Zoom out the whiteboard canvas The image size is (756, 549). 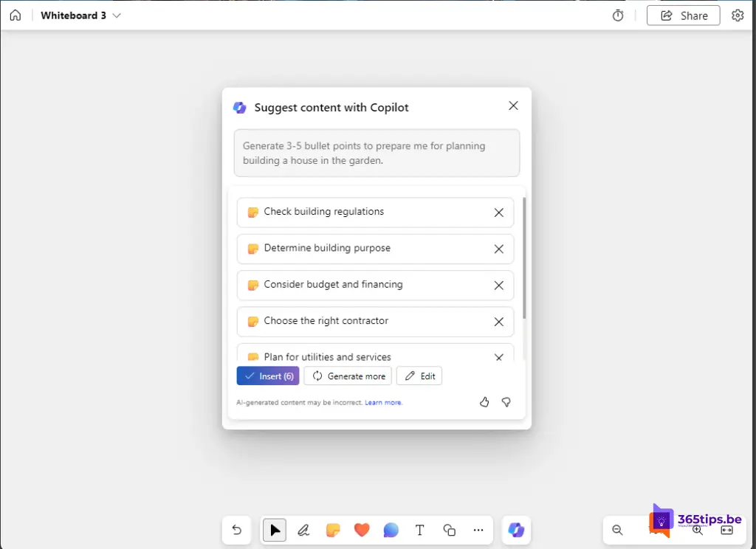click(x=618, y=530)
